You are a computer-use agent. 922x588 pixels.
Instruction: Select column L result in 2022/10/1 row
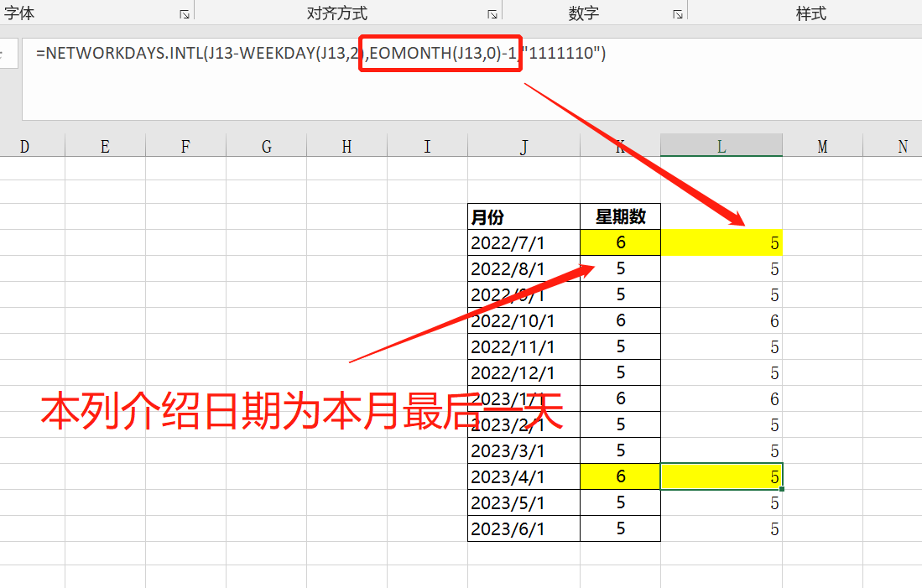pos(721,320)
